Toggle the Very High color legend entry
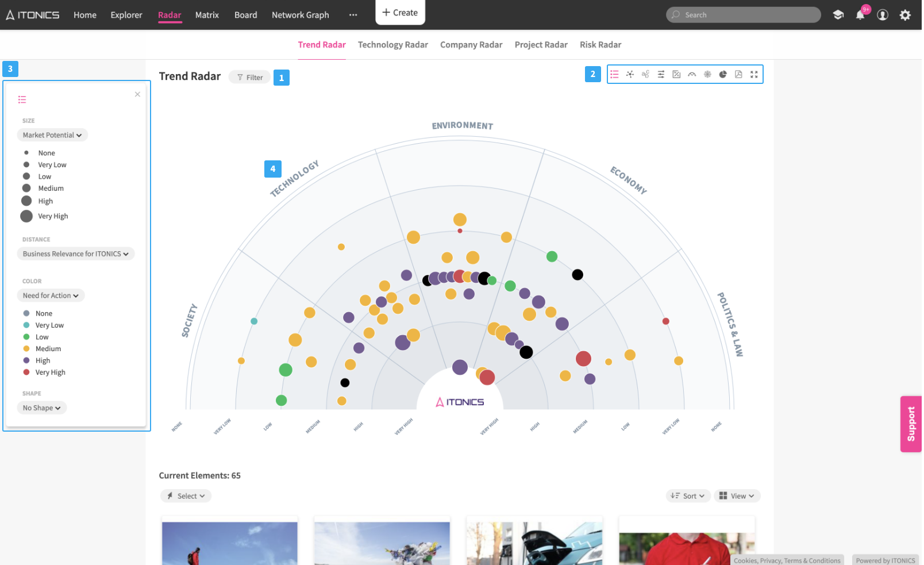Viewport: 924px width, 565px height. (x=45, y=372)
